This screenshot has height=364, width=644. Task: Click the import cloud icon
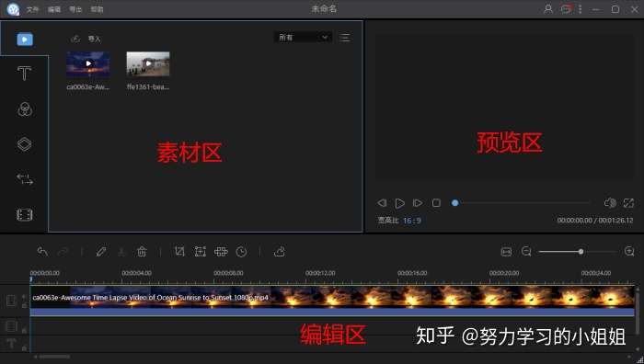pyautogui.click(x=75, y=39)
